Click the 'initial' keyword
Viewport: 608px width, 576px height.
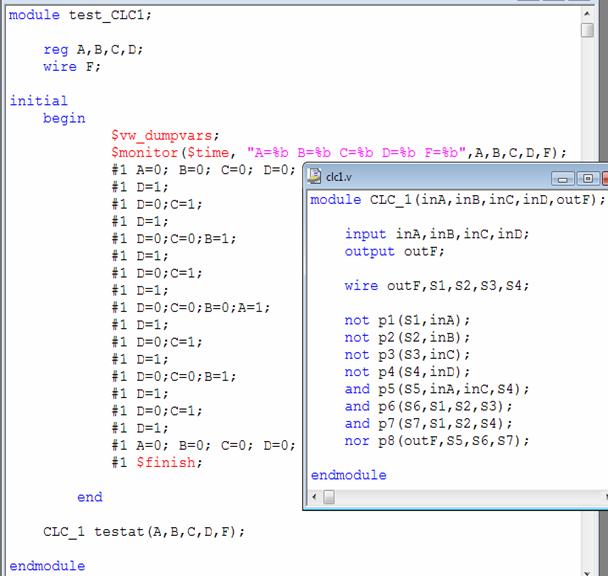(39, 100)
